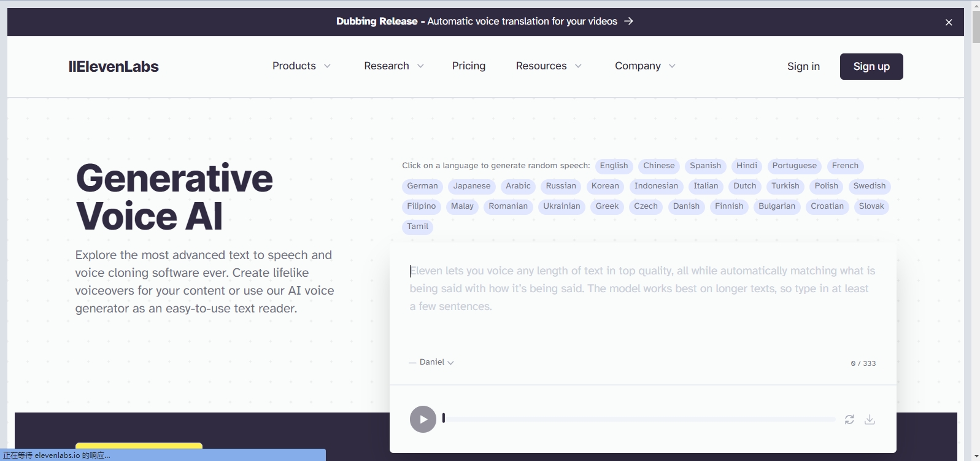Select the Czech language chip
The image size is (980, 461).
[x=646, y=206]
